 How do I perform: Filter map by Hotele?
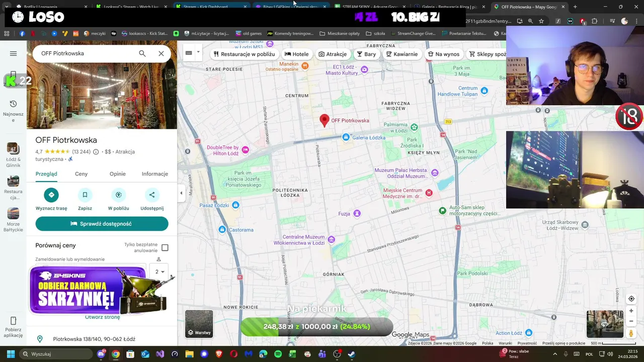pos(296,54)
